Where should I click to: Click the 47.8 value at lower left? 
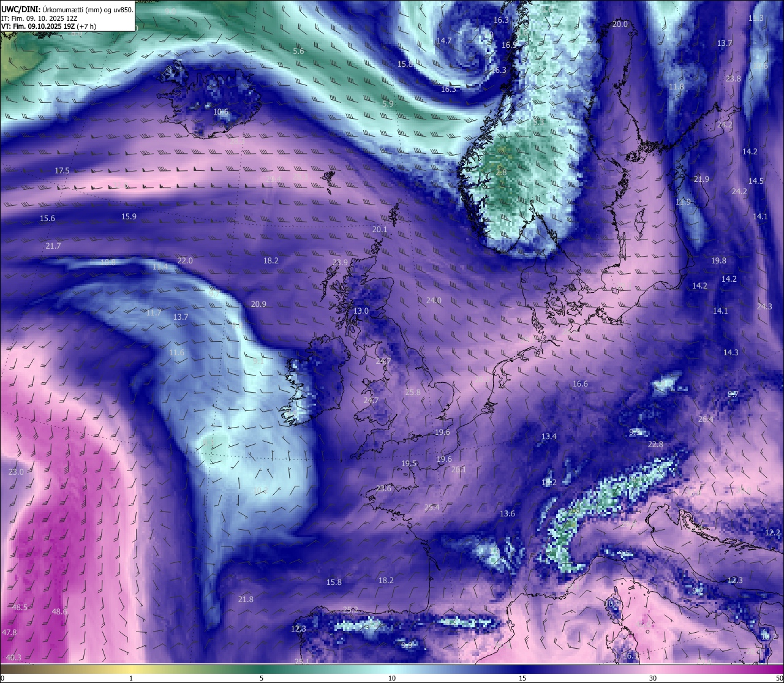click(x=9, y=633)
